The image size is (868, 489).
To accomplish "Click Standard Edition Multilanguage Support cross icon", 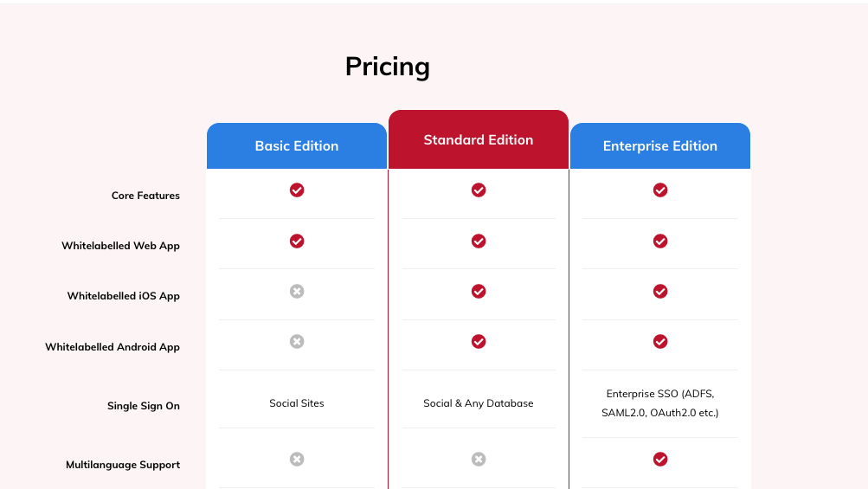I will pyautogui.click(x=479, y=459).
